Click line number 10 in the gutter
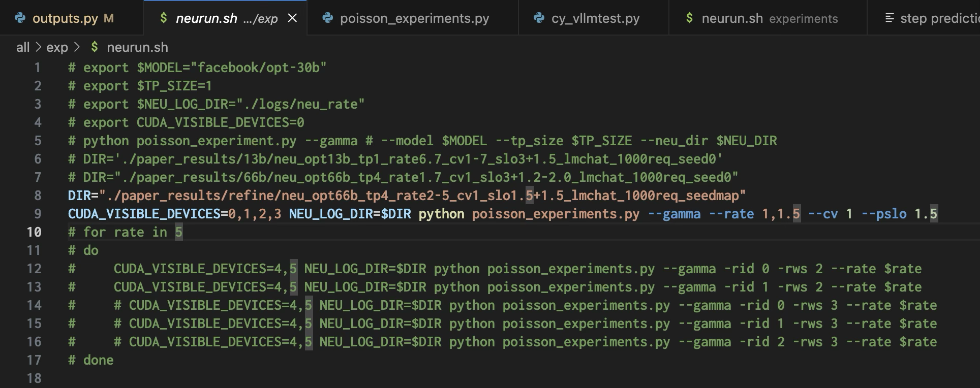Screen dimensions: 980x388 click(x=34, y=232)
